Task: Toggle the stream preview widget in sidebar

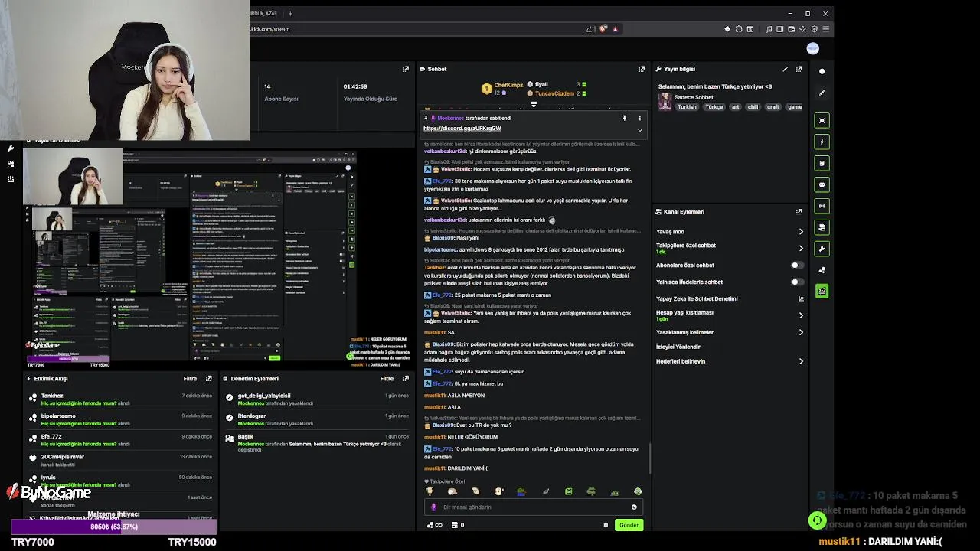Action: (x=822, y=120)
